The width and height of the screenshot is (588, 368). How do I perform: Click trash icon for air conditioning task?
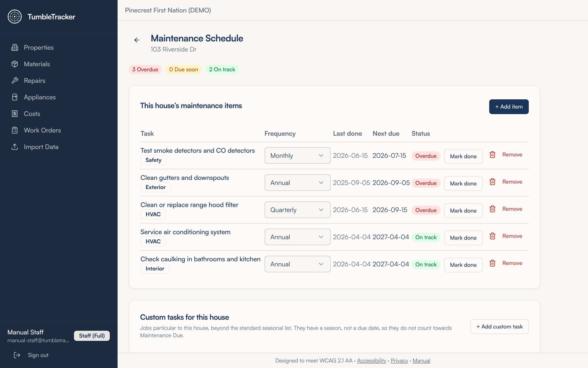coord(492,236)
